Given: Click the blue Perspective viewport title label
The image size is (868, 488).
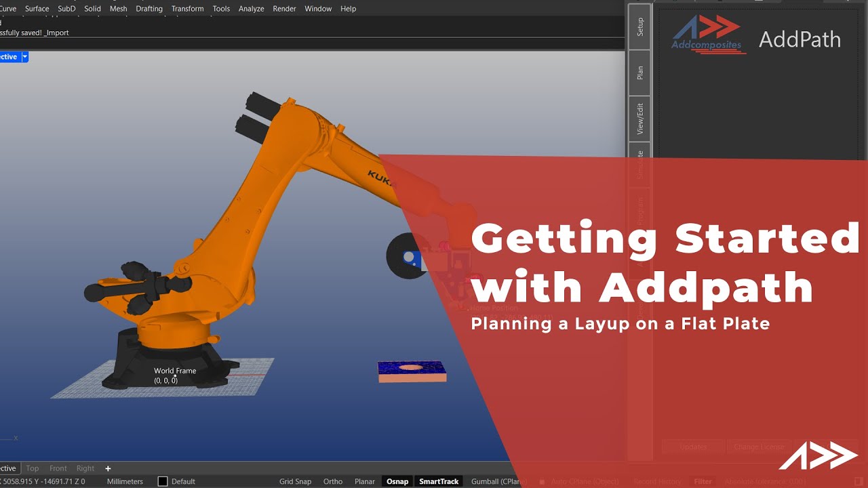Looking at the screenshot, I should pyautogui.click(x=9, y=57).
